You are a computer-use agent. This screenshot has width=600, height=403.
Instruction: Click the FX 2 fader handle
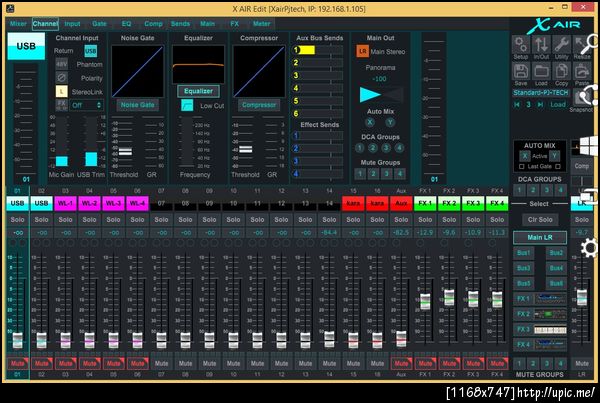tap(449, 298)
